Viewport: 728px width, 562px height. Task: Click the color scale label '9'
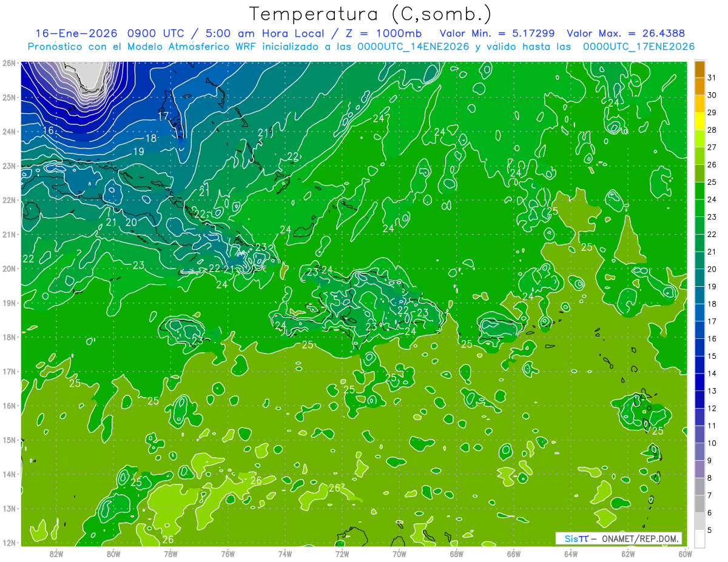pos(710,461)
